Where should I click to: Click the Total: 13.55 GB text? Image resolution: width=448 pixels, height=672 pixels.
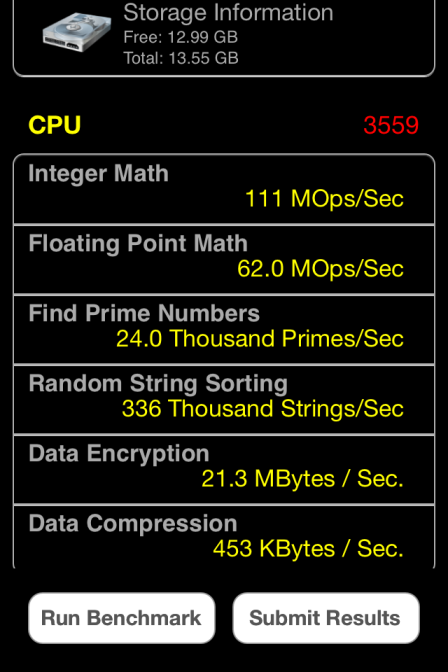click(x=181, y=58)
